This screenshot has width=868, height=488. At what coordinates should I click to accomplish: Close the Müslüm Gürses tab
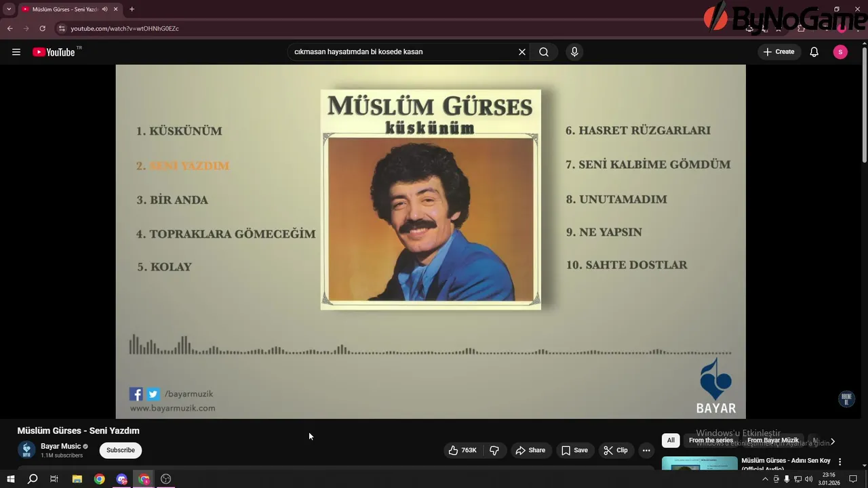[116, 9]
